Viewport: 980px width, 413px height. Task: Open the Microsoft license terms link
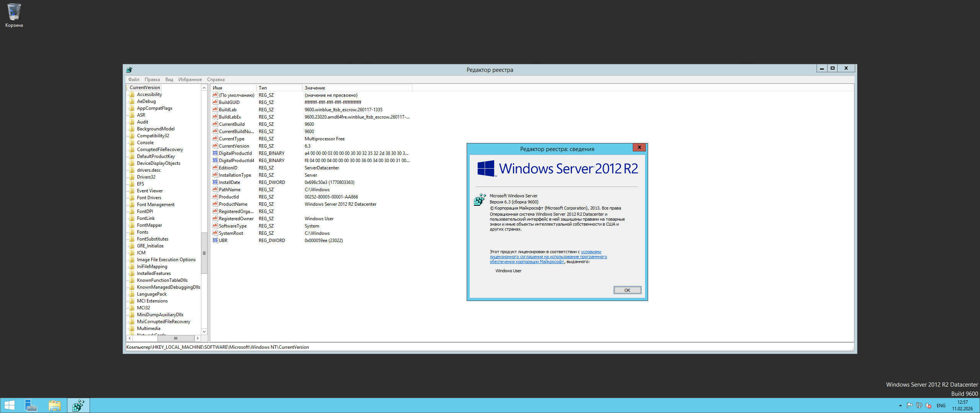[x=548, y=257]
